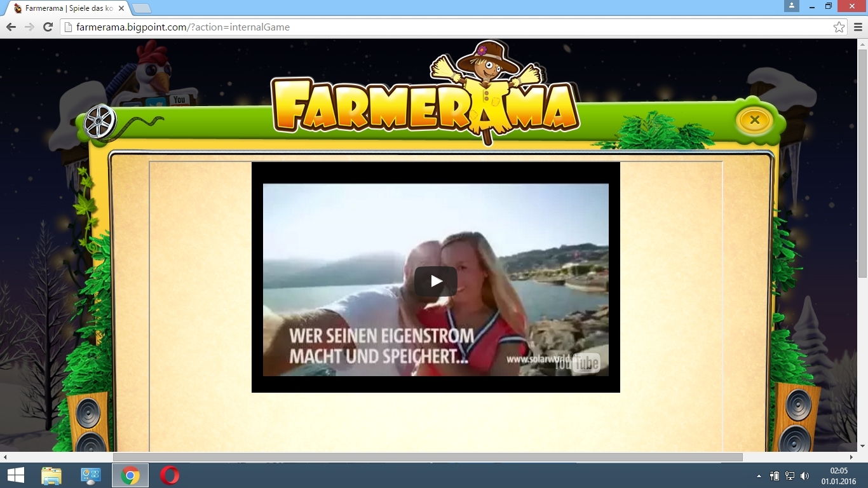Image resolution: width=868 pixels, height=488 pixels.
Task: Launch Opera from the taskbar
Action: [x=169, y=475]
